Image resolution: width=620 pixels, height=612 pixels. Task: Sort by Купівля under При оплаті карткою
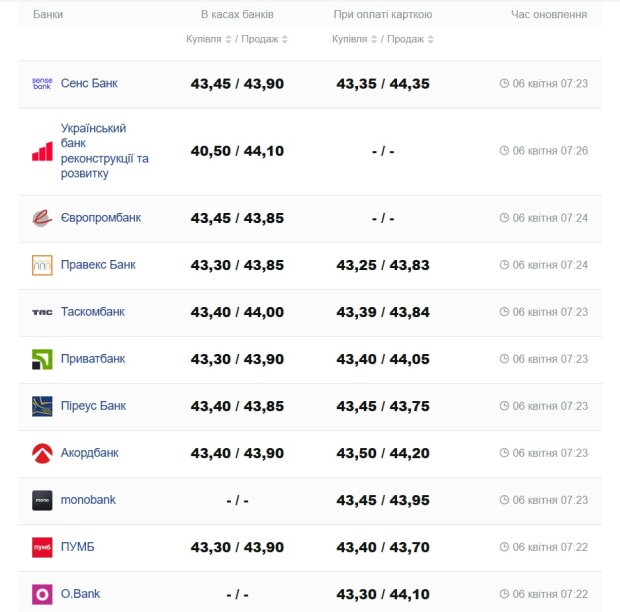[355, 39]
